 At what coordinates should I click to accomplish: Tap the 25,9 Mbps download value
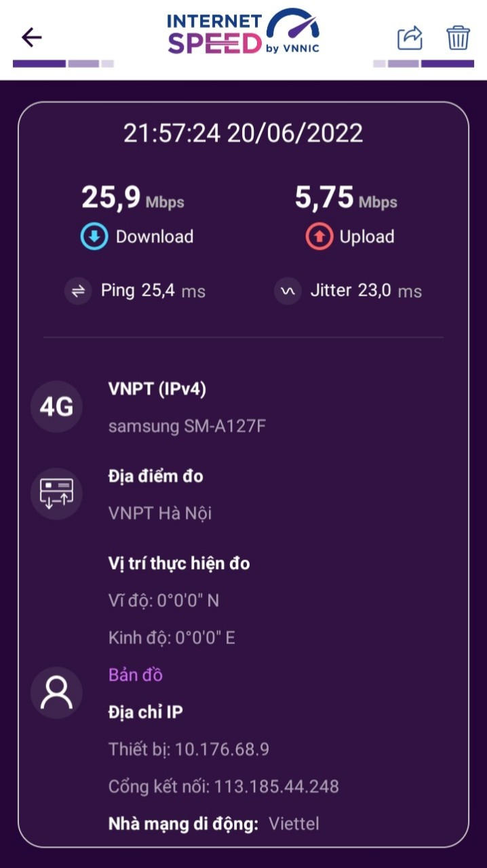click(133, 198)
